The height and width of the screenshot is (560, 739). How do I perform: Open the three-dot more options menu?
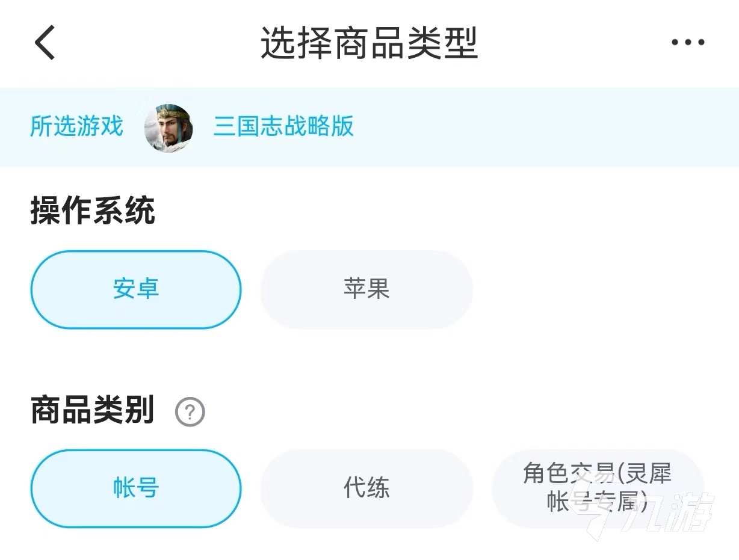(x=688, y=43)
